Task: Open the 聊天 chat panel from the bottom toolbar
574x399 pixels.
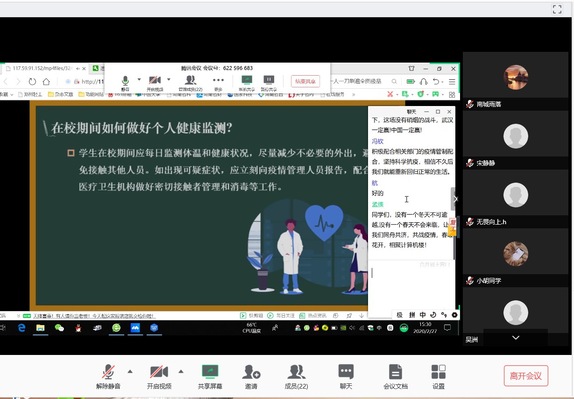Action: point(346,376)
